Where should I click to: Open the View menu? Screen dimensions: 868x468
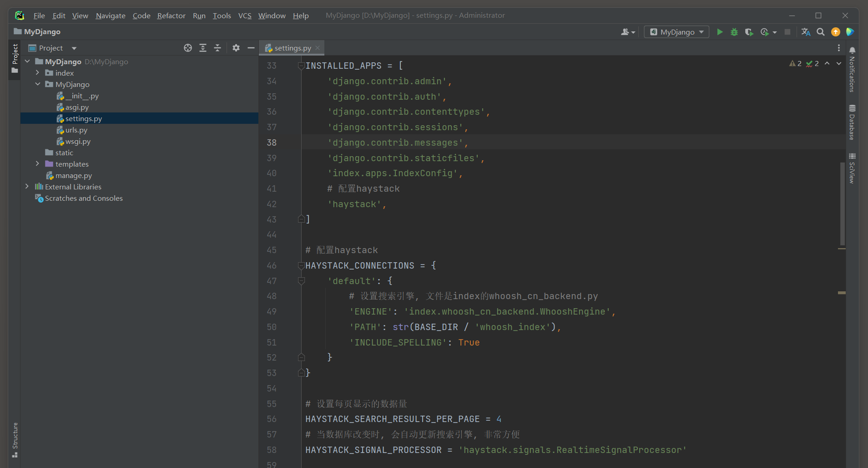pos(80,15)
